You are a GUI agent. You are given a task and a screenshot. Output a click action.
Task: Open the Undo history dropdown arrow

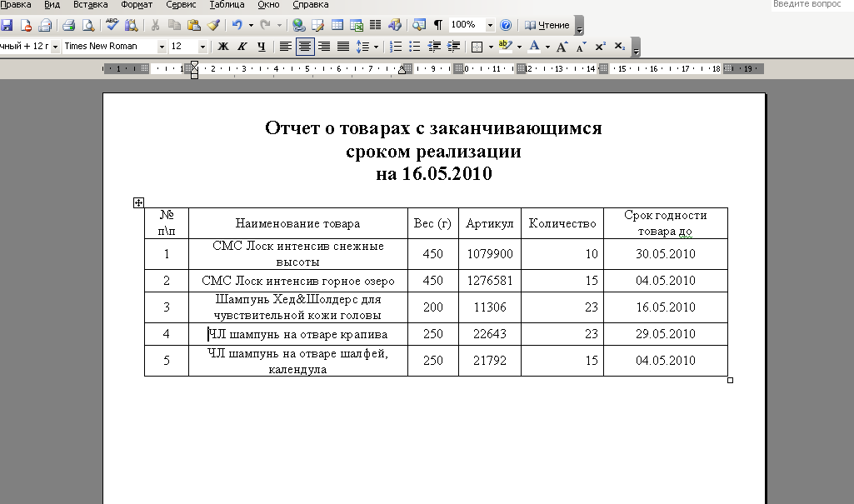coord(251,25)
